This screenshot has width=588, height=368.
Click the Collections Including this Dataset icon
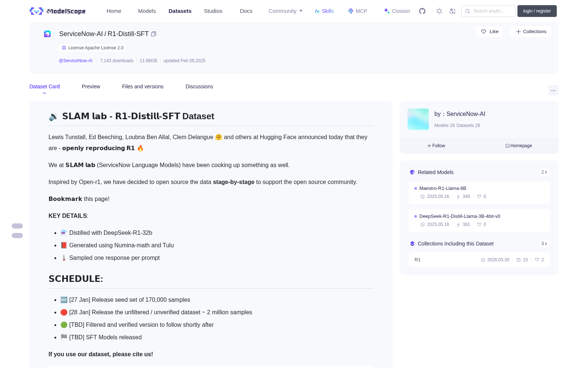[x=412, y=244]
